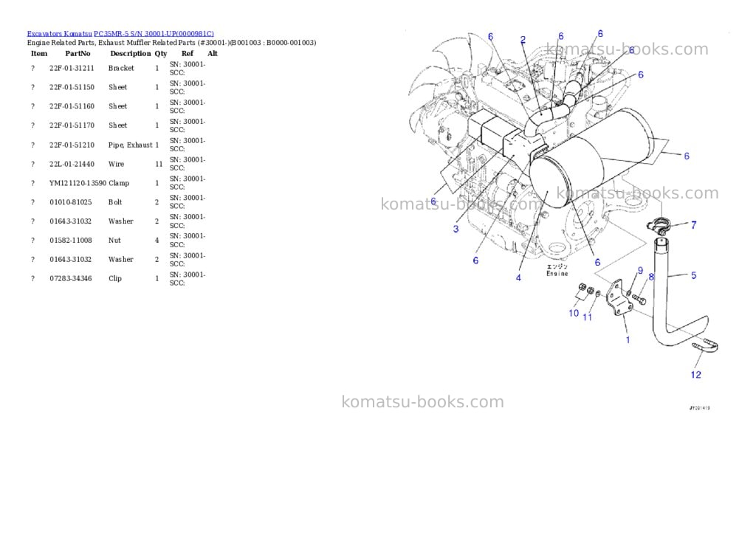Click the PartNo column header

78,53
